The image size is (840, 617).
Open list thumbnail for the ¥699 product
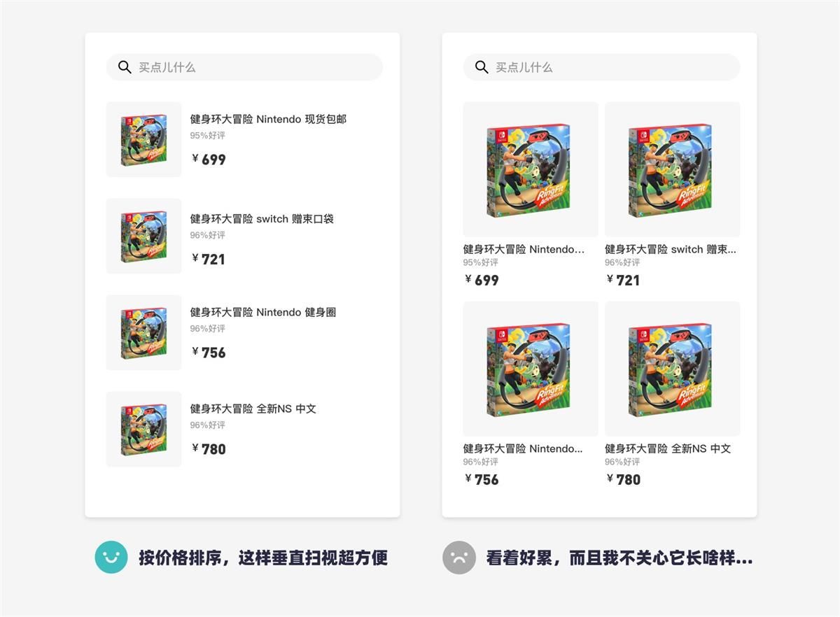143,139
